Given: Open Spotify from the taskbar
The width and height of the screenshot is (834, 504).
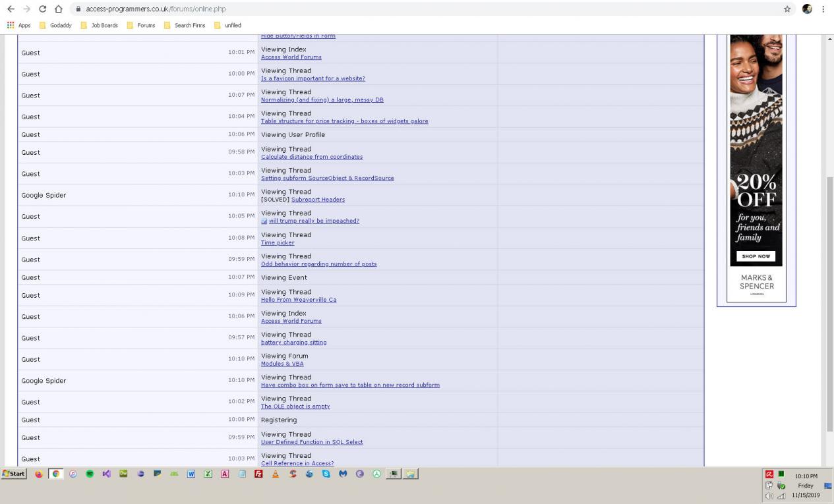Looking at the screenshot, I should coord(90,474).
